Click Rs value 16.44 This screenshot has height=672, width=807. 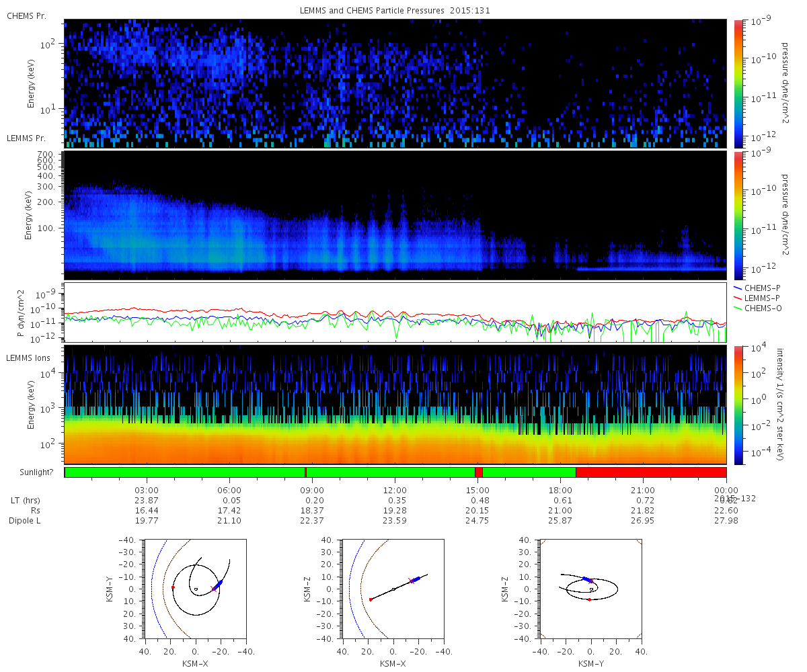coord(147,511)
